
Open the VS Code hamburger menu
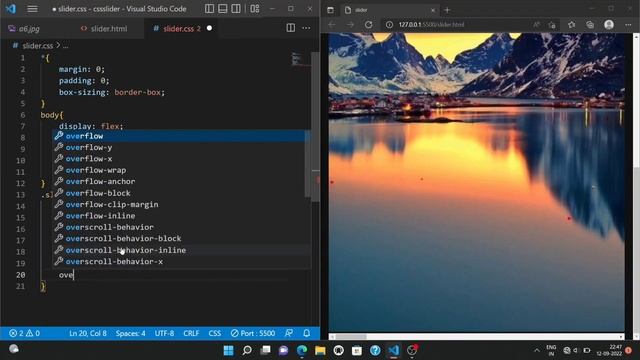(32, 9)
